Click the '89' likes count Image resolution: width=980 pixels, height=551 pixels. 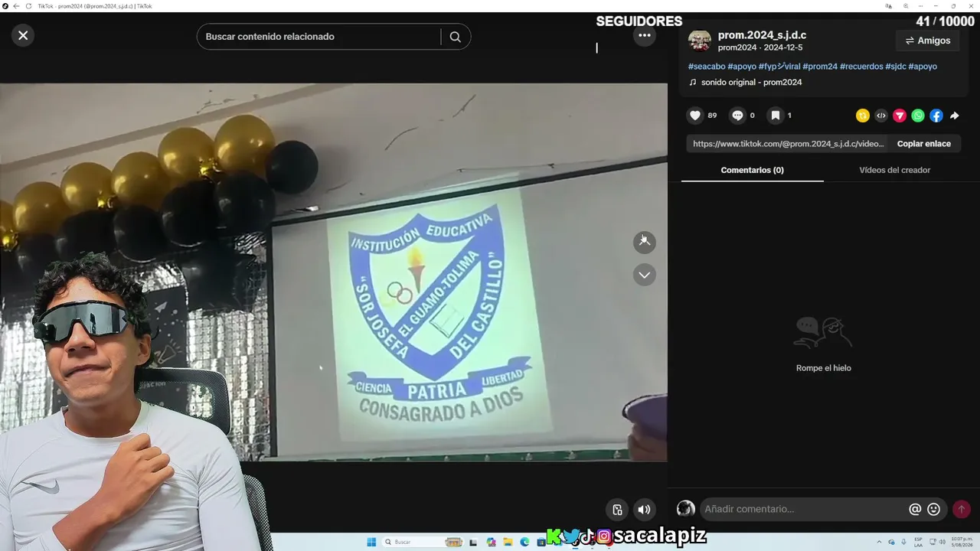point(712,116)
